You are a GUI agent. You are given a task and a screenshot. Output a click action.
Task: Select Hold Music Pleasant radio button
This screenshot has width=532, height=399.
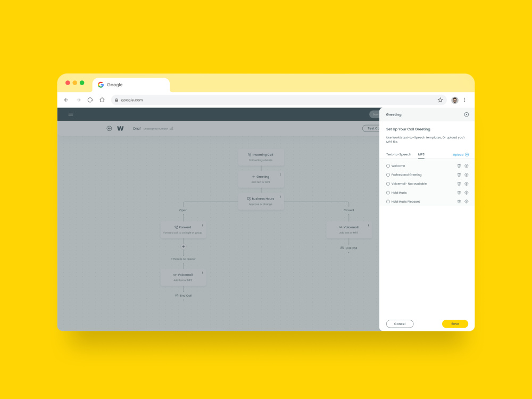tap(388, 202)
